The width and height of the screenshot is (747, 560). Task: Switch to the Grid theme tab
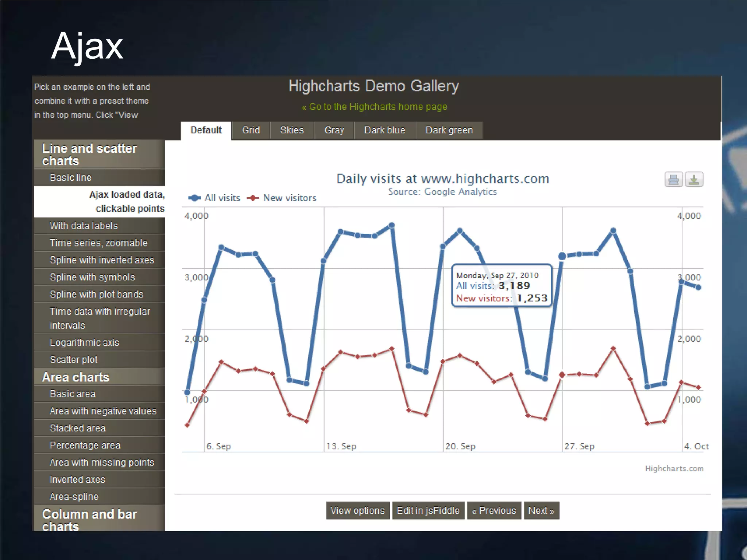pyautogui.click(x=251, y=130)
